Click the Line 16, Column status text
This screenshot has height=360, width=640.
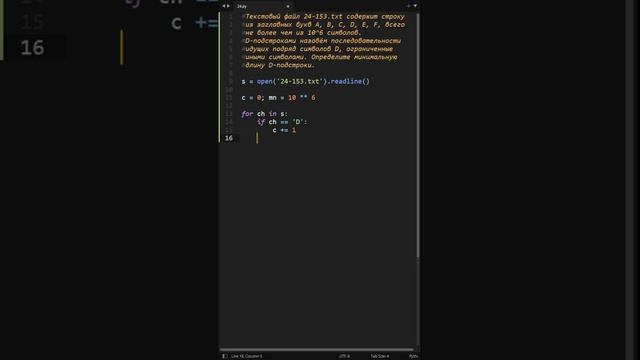click(247, 356)
